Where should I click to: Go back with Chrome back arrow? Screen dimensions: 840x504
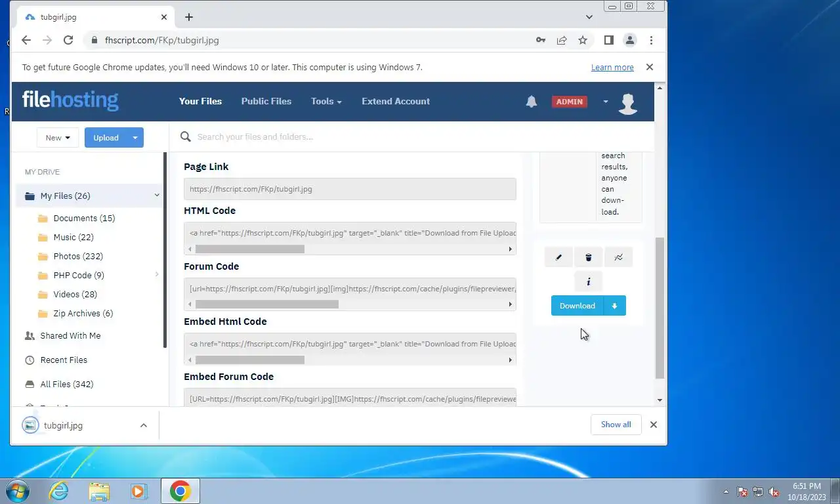[26, 40]
